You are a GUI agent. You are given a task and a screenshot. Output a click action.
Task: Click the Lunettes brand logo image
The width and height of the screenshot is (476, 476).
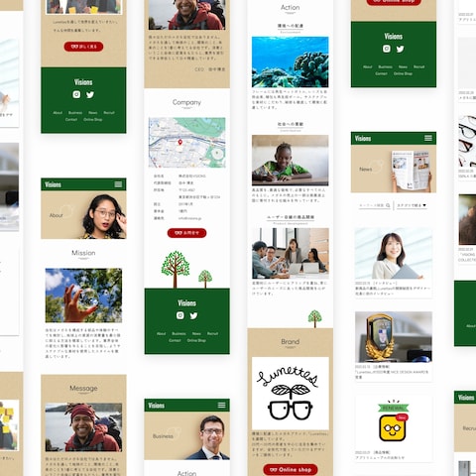coord(291,394)
